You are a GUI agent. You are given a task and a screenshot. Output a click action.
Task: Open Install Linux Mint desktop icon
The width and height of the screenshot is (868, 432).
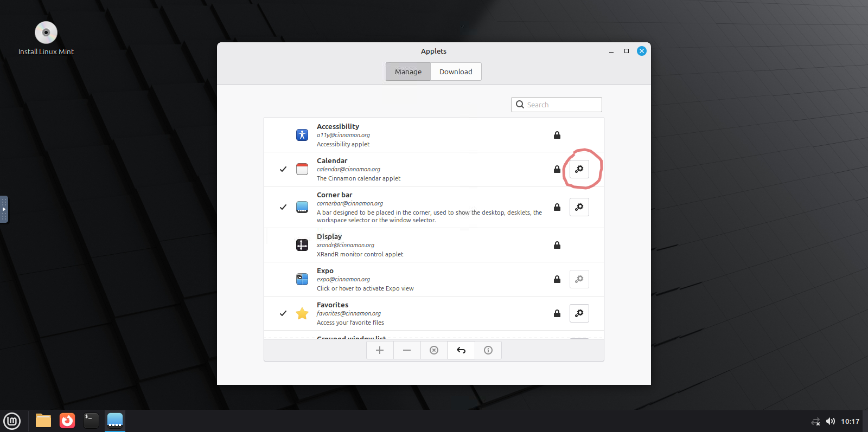click(x=46, y=38)
